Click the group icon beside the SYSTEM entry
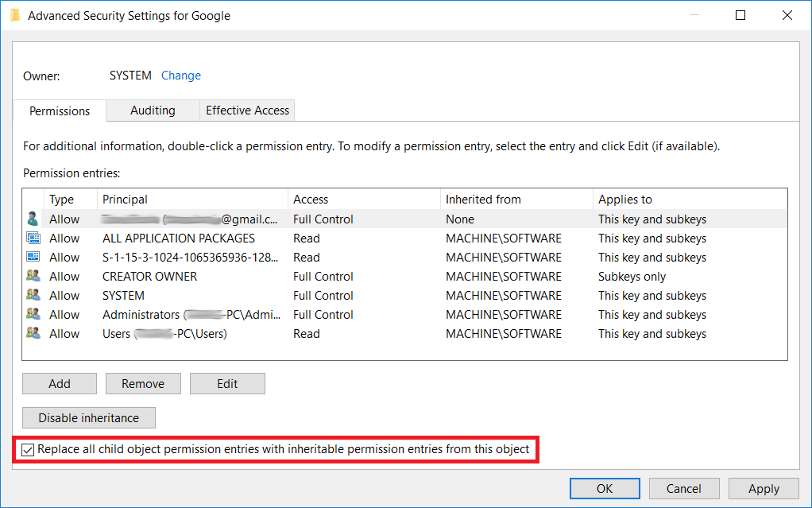Image resolution: width=812 pixels, height=508 pixels. tap(33, 295)
